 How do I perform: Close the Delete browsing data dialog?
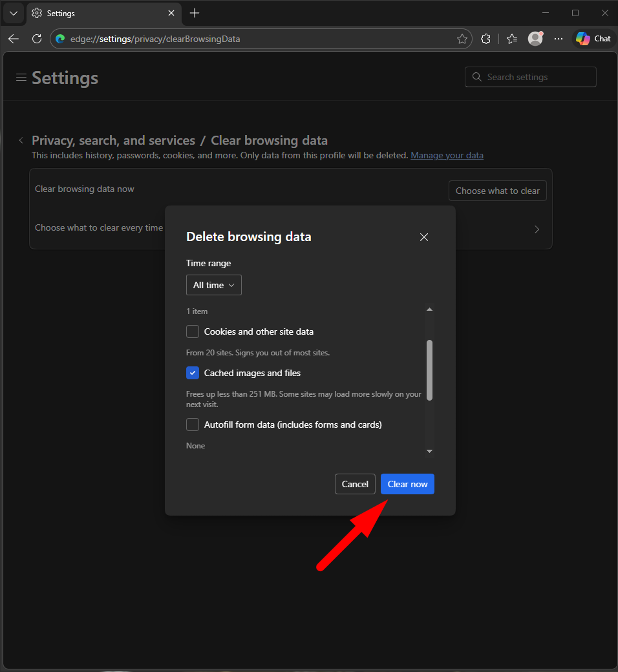click(x=423, y=237)
